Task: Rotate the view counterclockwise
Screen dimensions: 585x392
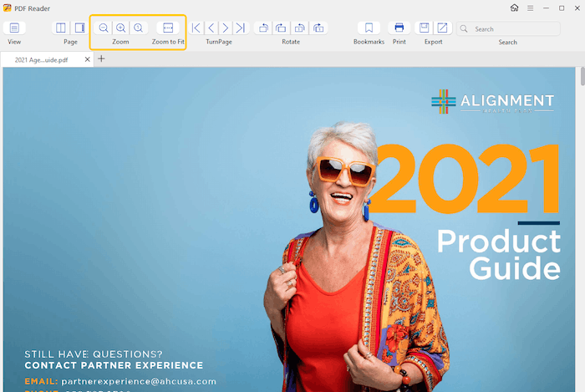Action: (x=263, y=28)
